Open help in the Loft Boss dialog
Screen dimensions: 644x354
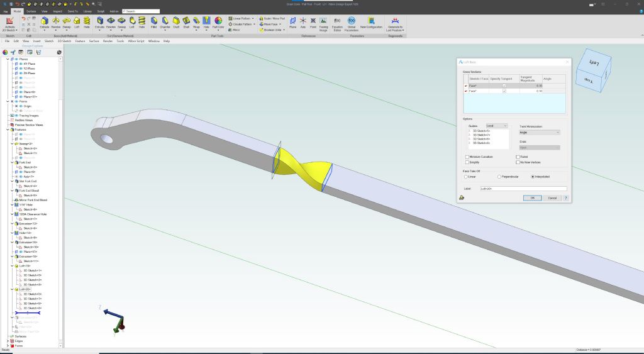pyautogui.click(x=566, y=198)
